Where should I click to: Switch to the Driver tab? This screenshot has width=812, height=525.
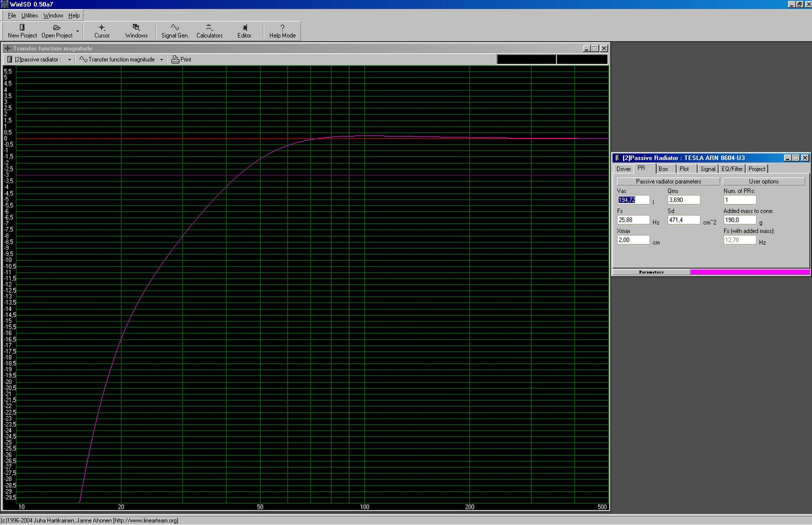click(624, 169)
